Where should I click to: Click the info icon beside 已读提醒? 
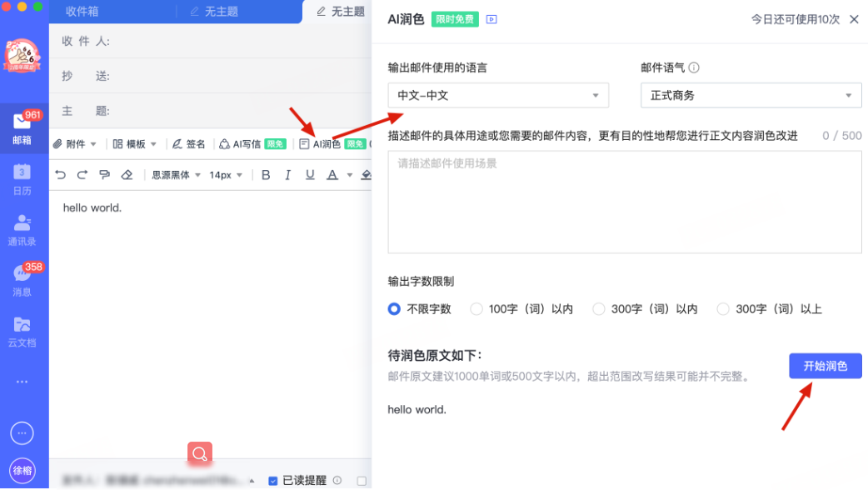337,481
